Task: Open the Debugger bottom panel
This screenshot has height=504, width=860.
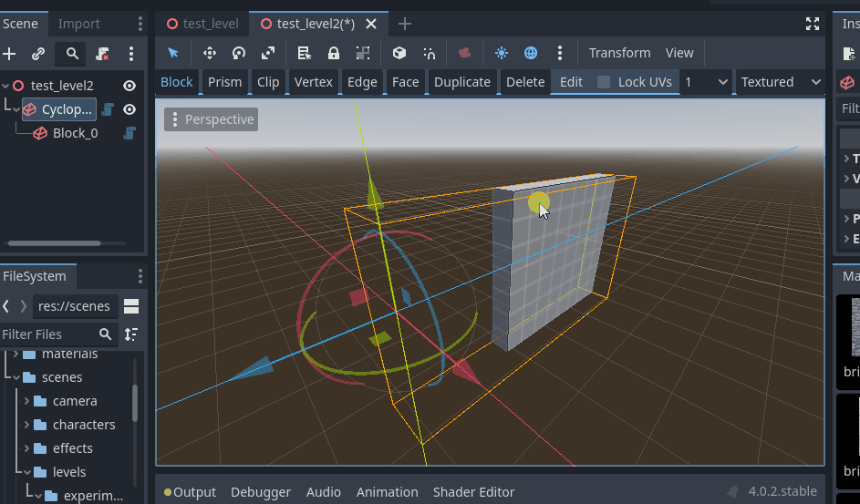Action: (x=261, y=492)
